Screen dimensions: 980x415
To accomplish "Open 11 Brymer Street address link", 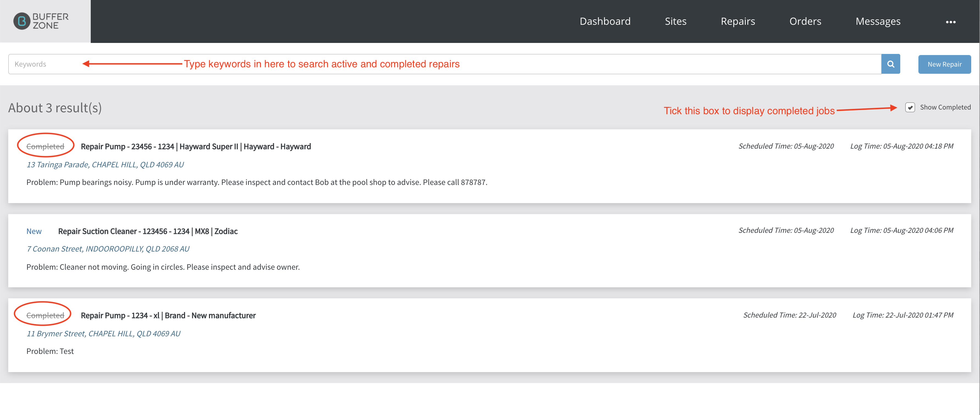I will point(103,334).
